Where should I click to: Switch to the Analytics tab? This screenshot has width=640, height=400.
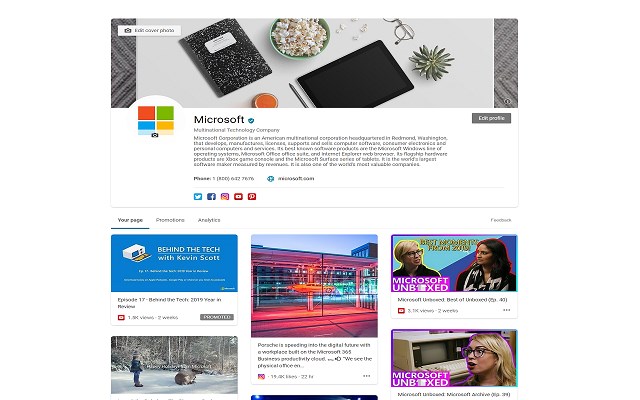click(209, 220)
